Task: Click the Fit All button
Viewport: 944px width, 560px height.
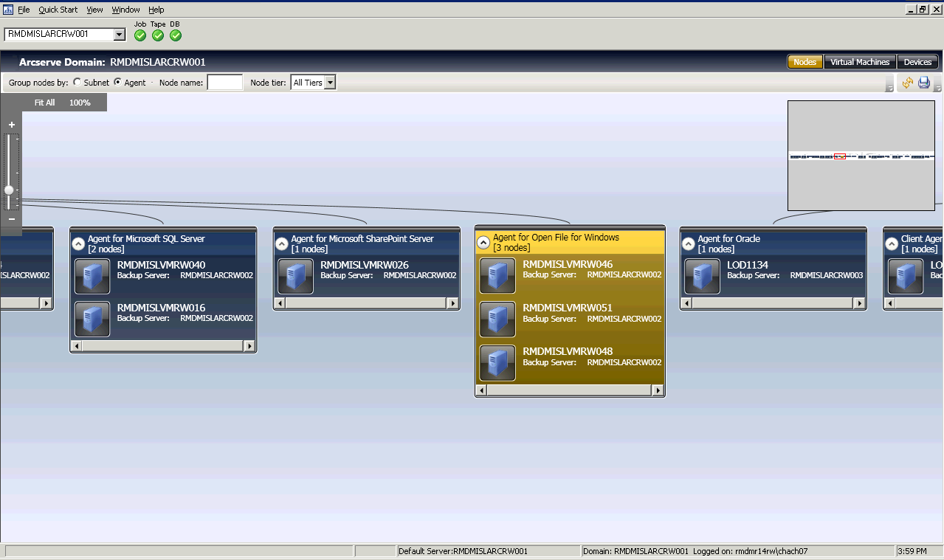Action: pyautogui.click(x=45, y=103)
